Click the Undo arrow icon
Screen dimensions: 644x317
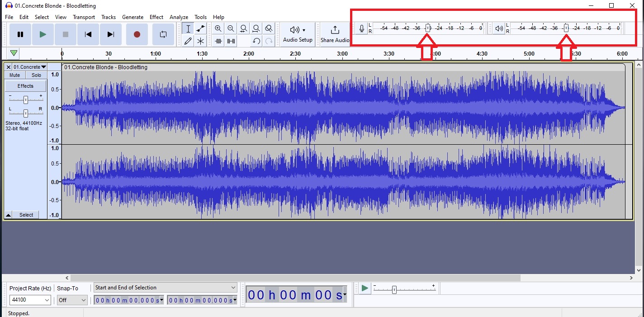(x=256, y=41)
